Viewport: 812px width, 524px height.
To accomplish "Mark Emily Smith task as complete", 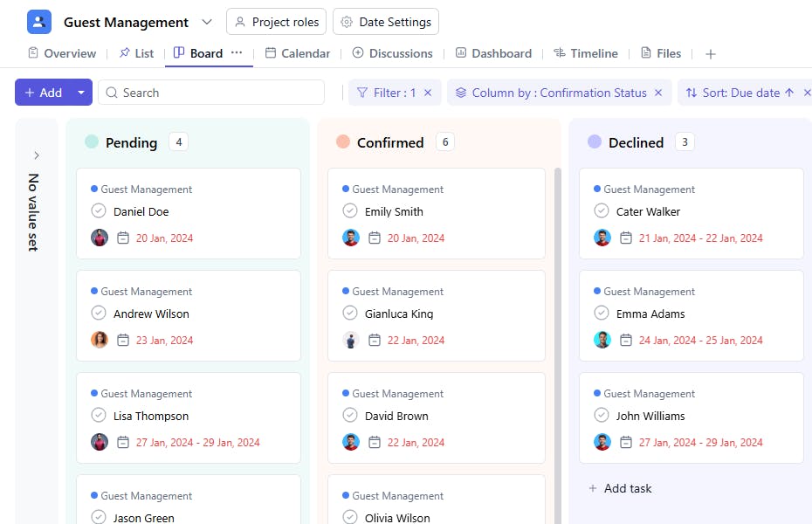I will pos(350,211).
